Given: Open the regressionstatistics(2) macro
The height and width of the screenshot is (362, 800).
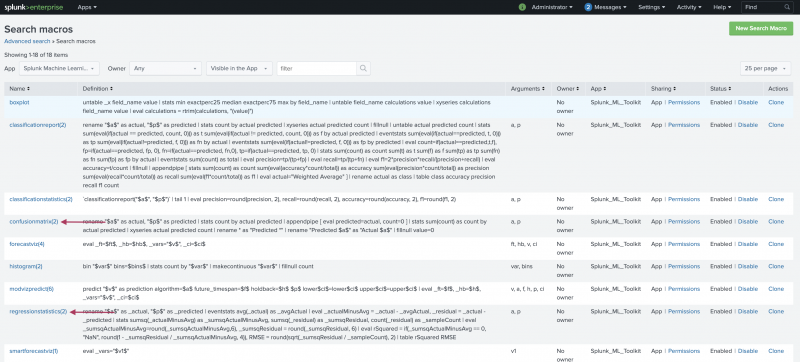Looking at the screenshot, I should tap(38, 312).
